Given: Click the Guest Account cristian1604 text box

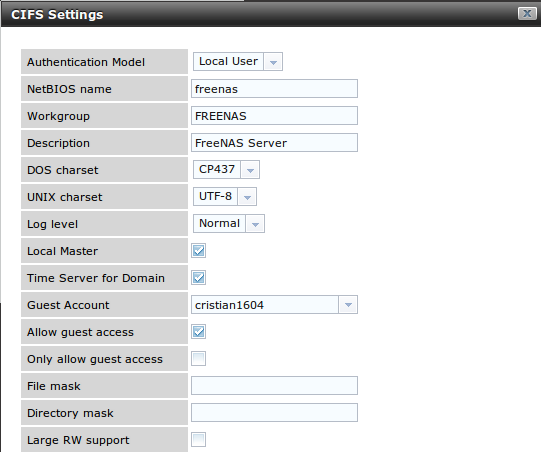Looking at the screenshot, I should click(265, 305).
